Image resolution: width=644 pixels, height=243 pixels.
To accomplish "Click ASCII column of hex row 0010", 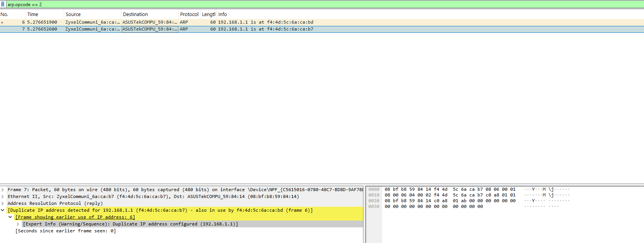I will tap(547, 195).
